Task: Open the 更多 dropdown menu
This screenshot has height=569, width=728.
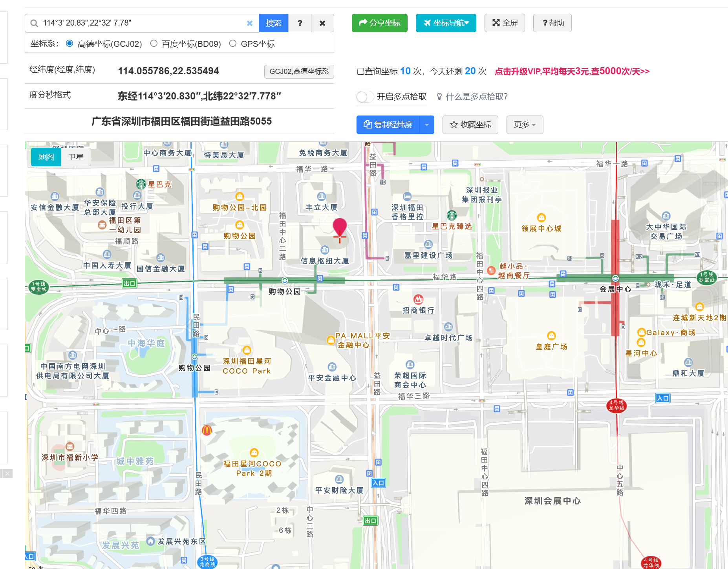Action: [x=525, y=125]
